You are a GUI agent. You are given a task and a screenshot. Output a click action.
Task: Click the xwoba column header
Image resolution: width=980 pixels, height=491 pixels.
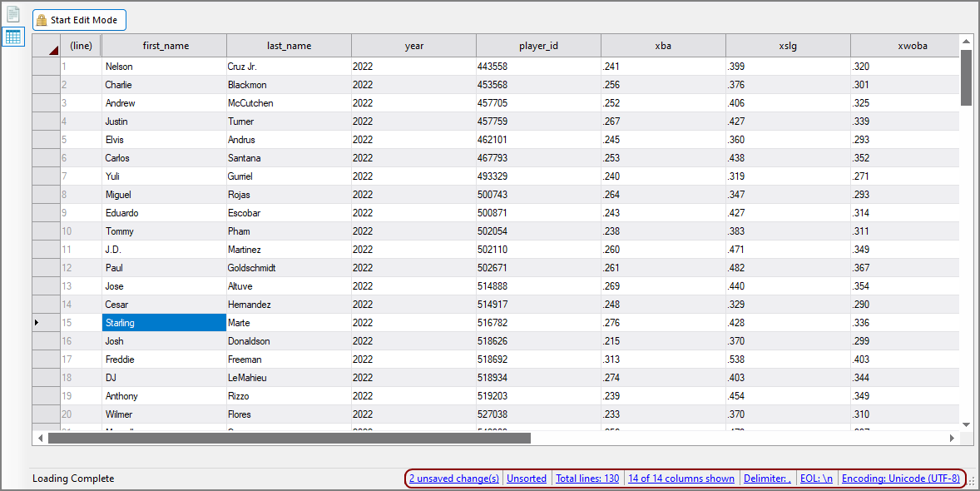click(x=904, y=46)
